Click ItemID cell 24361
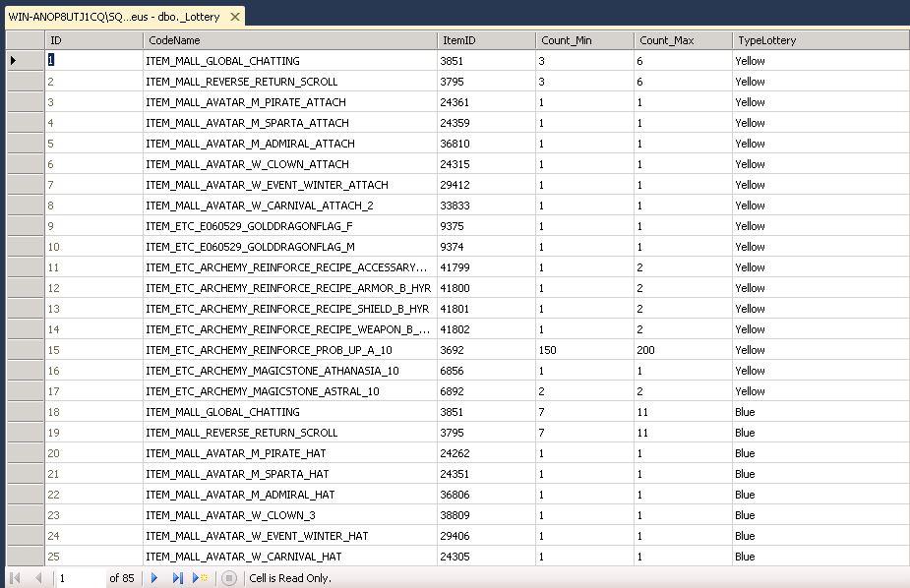The width and height of the screenshot is (910, 588). coord(486,102)
